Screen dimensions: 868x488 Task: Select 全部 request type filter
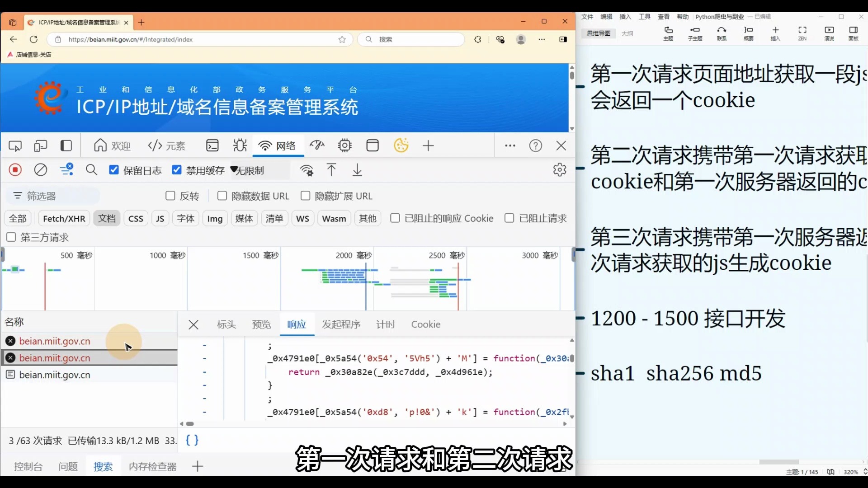(x=18, y=219)
